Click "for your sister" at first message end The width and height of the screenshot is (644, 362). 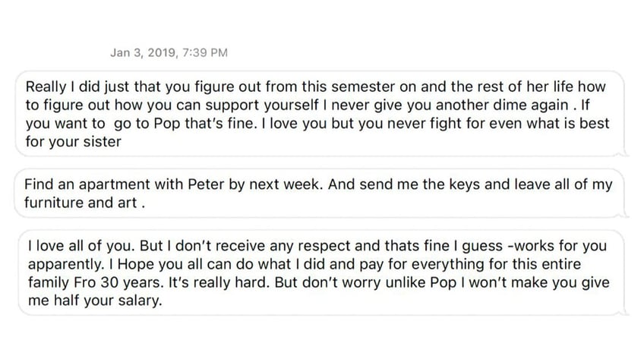pyautogui.click(x=74, y=142)
